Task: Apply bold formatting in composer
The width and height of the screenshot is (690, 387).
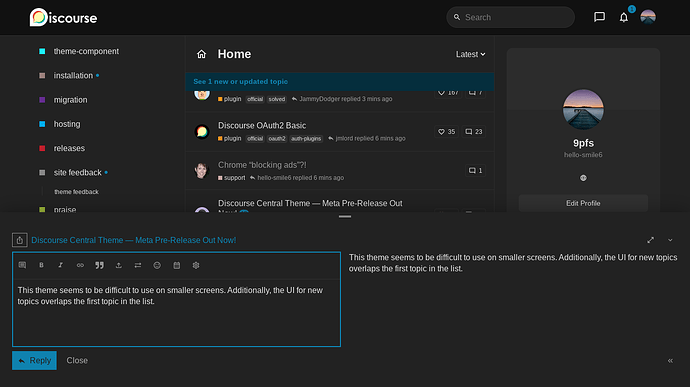Action: click(41, 265)
